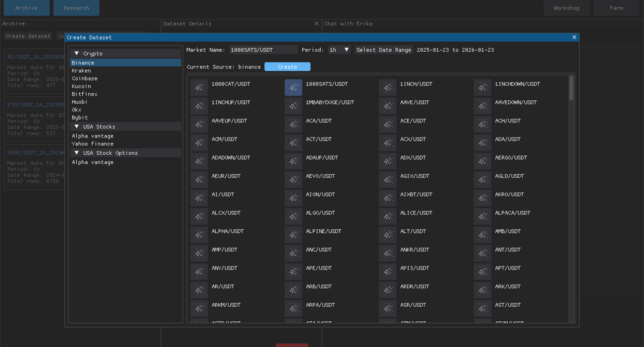The image size is (644, 347).
Task: Open Select Date Range picker
Action: (x=384, y=50)
